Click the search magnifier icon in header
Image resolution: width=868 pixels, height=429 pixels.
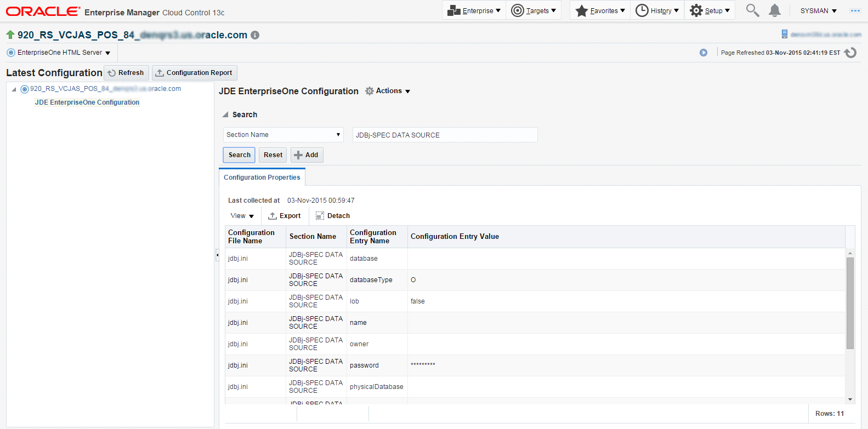click(752, 10)
